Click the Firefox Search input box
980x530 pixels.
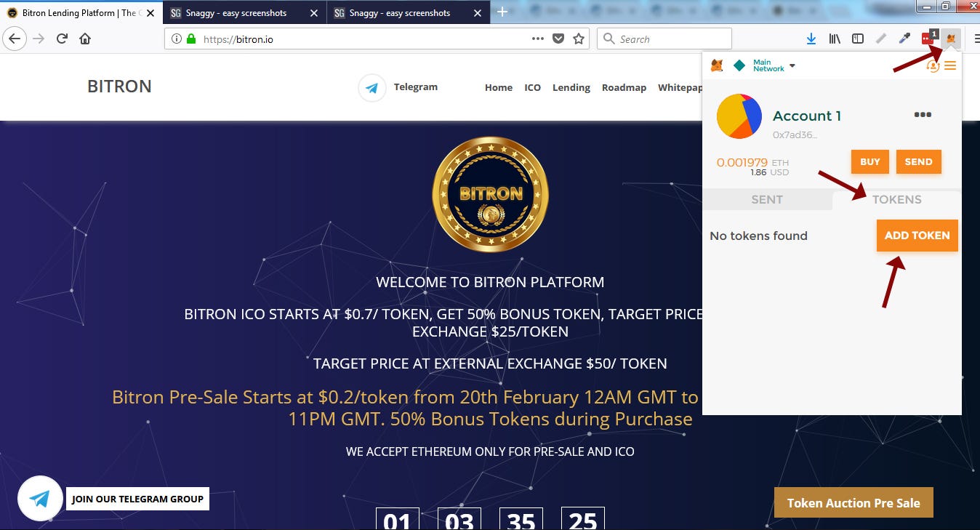pyautogui.click(x=664, y=39)
